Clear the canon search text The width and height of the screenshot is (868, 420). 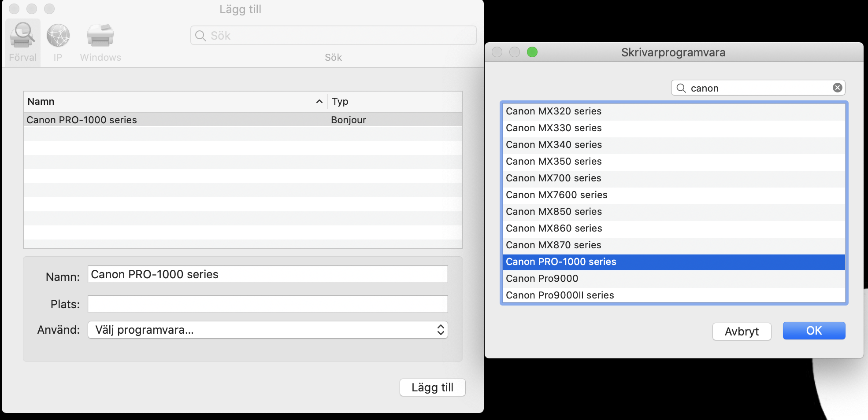[x=837, y=88]
